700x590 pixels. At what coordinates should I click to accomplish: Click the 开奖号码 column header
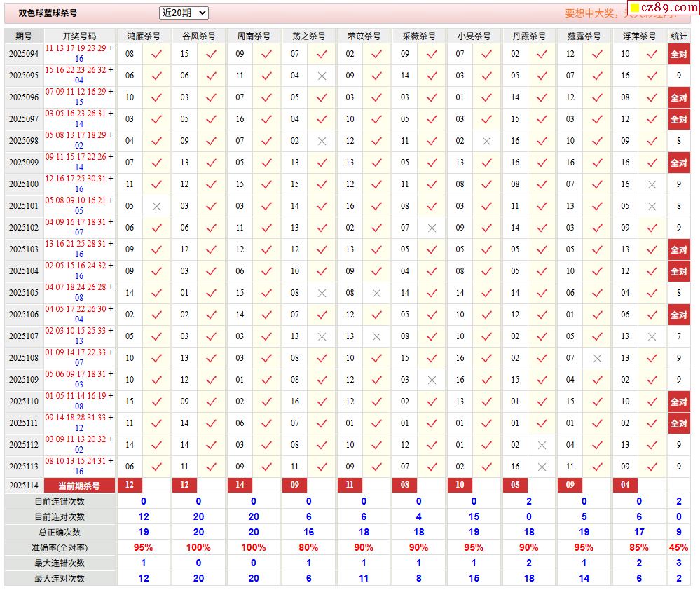(x=79, y=36)
